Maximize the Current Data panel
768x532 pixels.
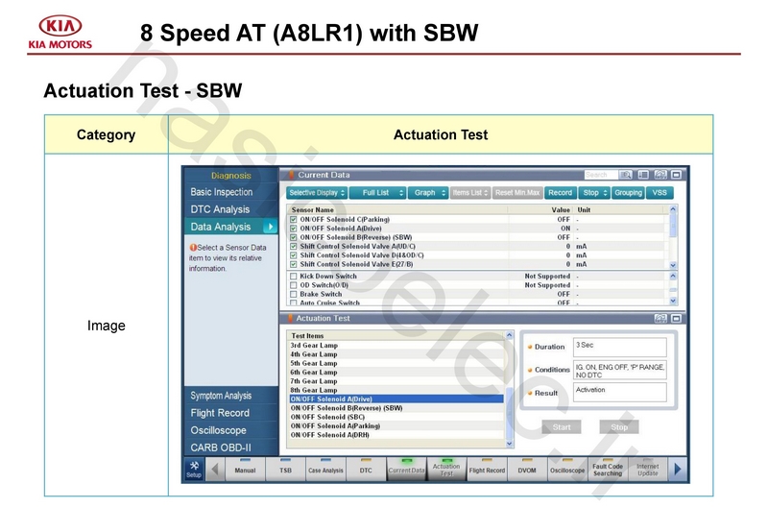(677, 175)
